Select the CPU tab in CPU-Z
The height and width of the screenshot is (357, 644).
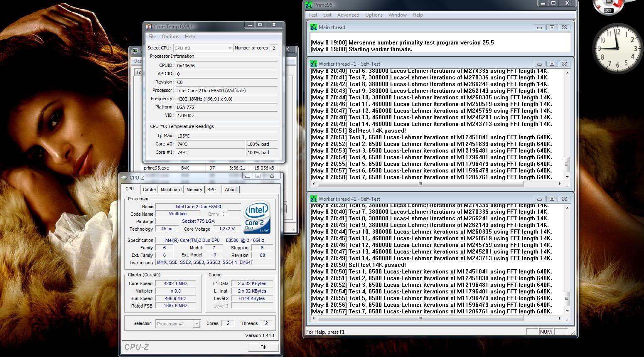click(x=130, y=189)
